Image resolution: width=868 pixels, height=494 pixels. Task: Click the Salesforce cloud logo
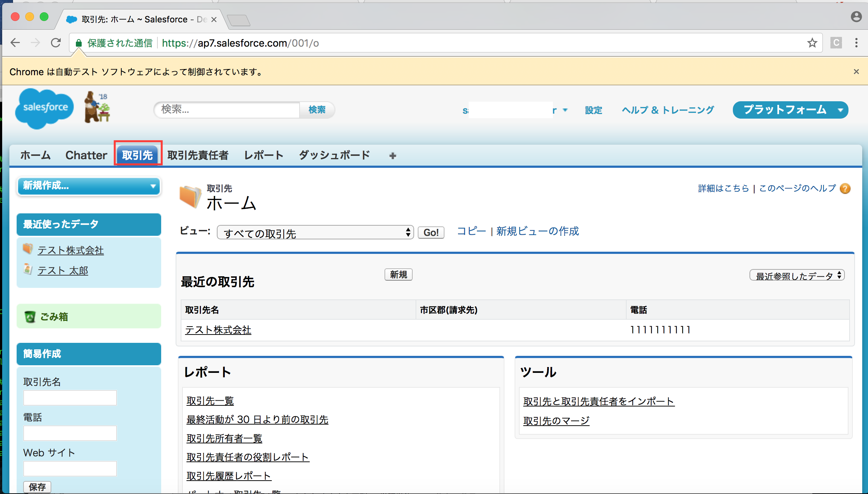tap(45, 108)
